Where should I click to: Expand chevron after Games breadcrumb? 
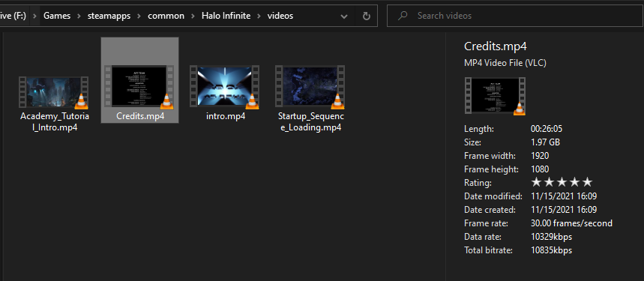tap(79, 16)
